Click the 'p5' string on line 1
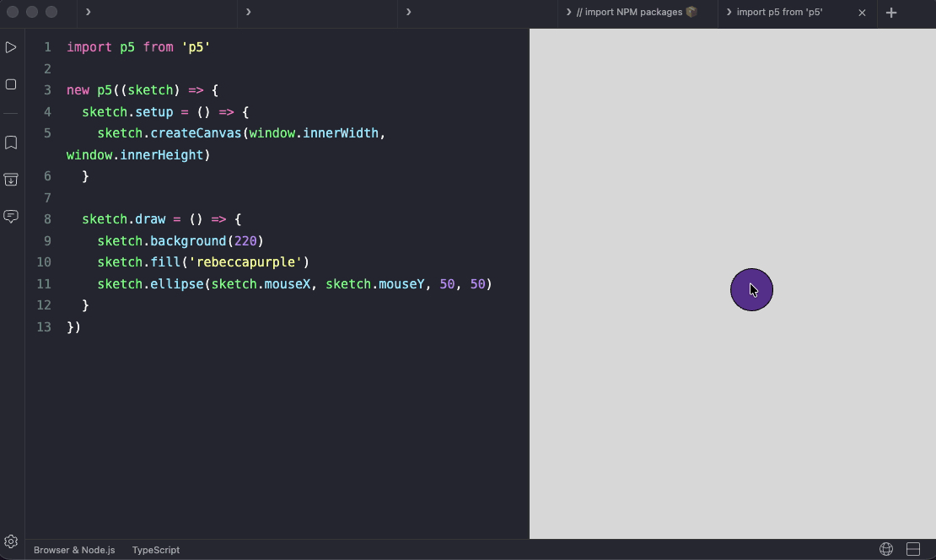Screen dimensions: 936x560 tap(196, 47)
